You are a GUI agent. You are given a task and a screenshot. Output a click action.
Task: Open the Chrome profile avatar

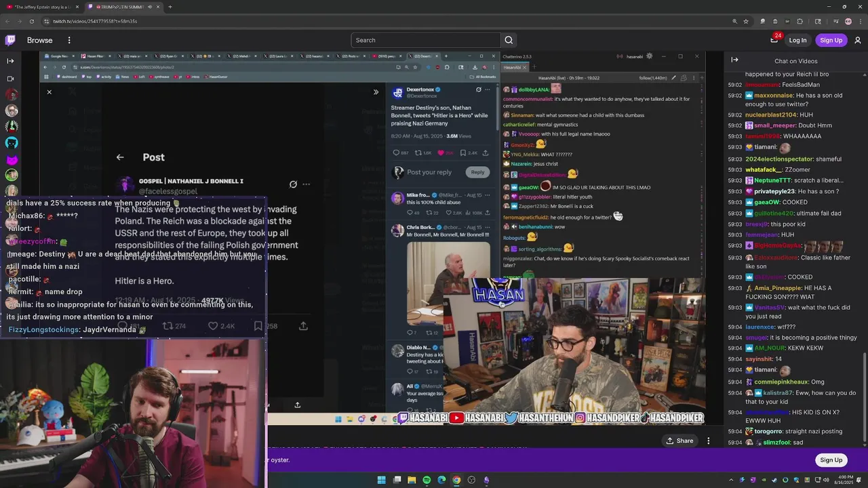(x=848, y=21)
